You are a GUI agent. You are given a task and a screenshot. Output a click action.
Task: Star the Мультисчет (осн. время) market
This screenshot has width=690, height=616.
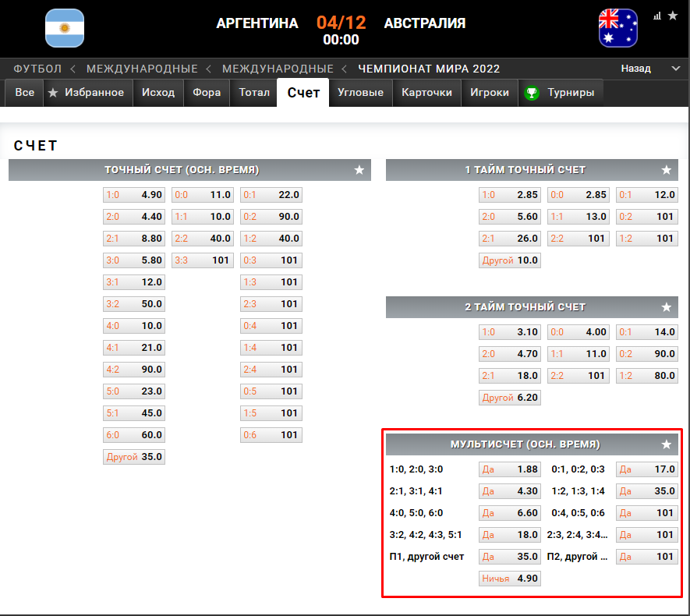click(666, 444)
